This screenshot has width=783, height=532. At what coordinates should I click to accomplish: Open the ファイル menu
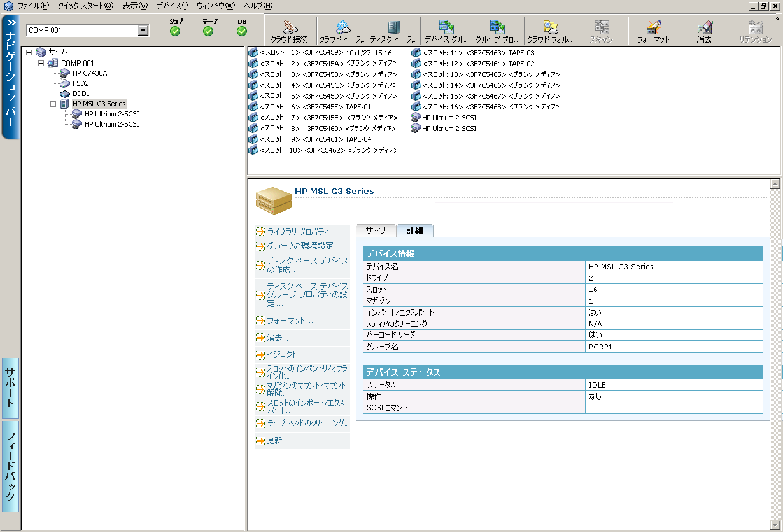coord(33,6)
